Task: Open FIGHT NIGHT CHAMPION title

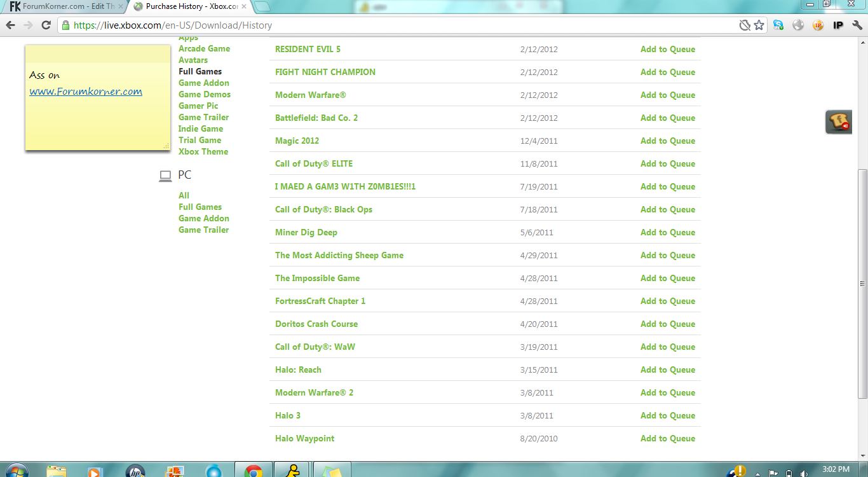Action: pyautogui.click(x=325, y=72)
